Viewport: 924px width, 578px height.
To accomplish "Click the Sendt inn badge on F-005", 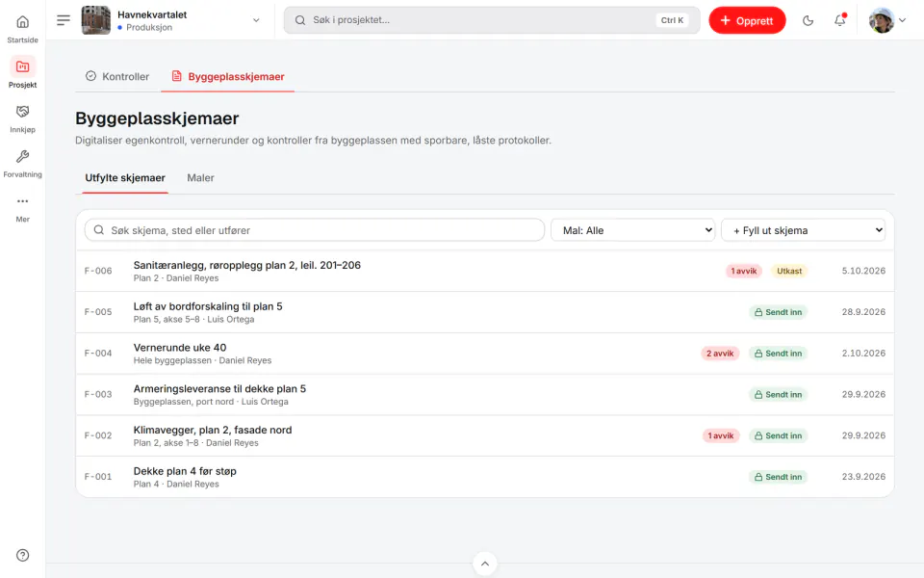I will coord(778,312).
